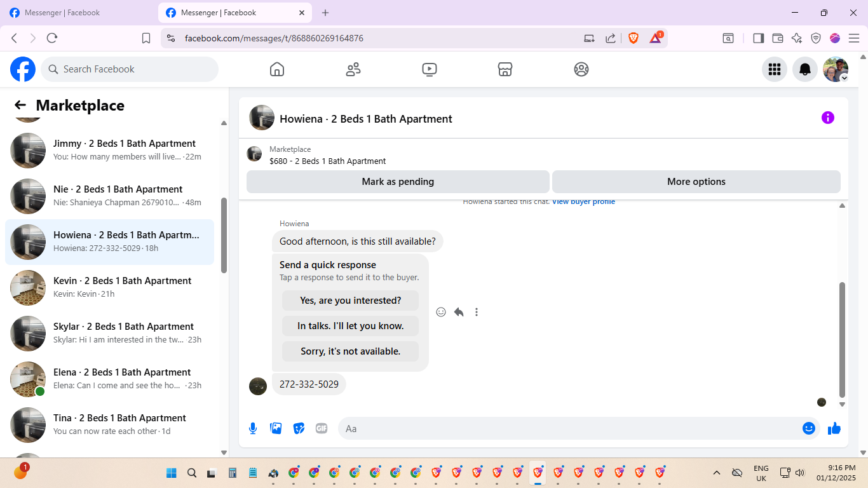The height and width of the screenshot is (488, 868).
Task: Click the conversation list scrollbar
Action: pyautogui.click(x=224, y=235)
